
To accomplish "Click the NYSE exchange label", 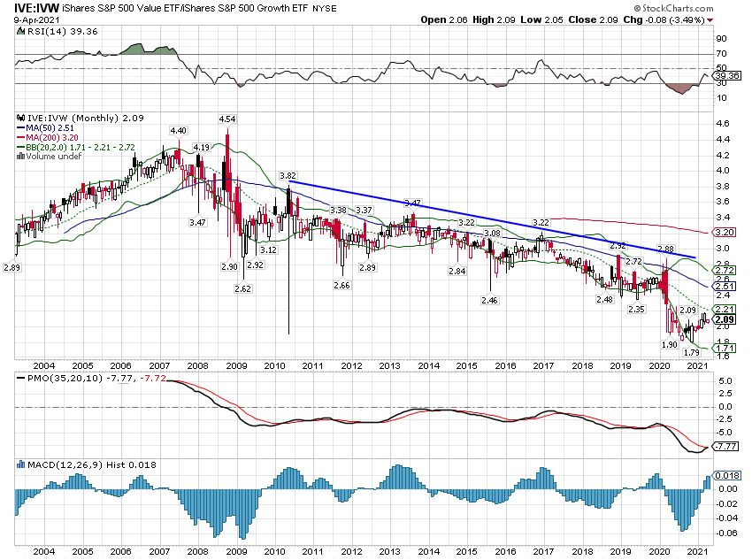I will 324,9.
